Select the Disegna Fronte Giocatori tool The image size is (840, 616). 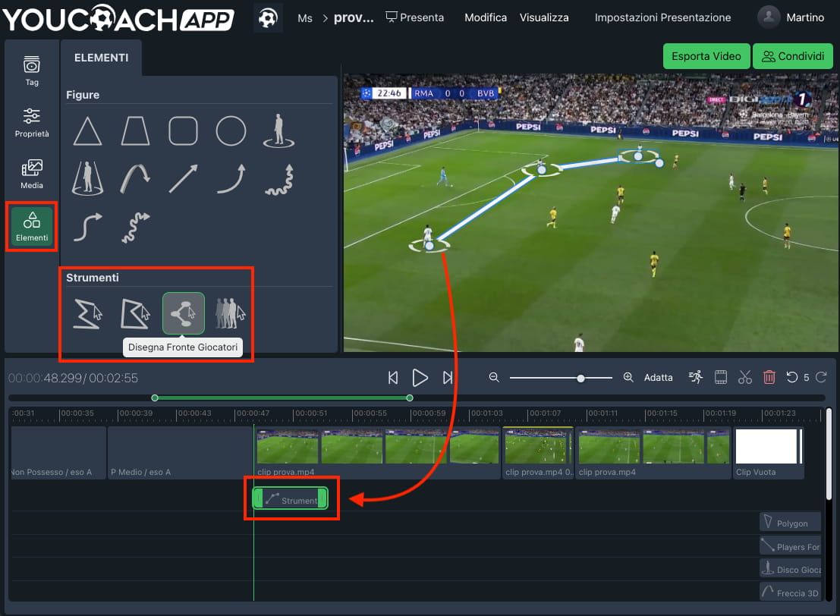pyautogui.click(x=183, y=312)
